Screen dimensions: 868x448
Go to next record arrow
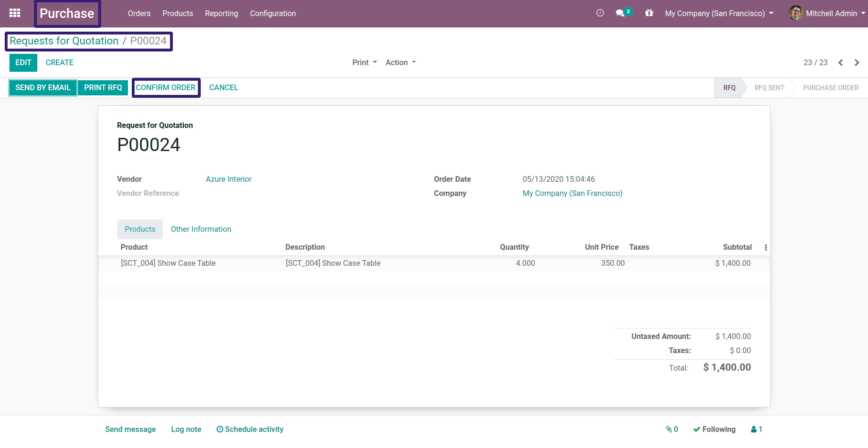pos(857,63)
